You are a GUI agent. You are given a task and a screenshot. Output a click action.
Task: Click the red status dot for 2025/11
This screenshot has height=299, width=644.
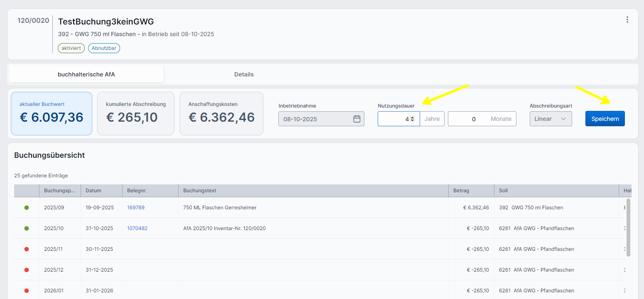click(27, 249)
